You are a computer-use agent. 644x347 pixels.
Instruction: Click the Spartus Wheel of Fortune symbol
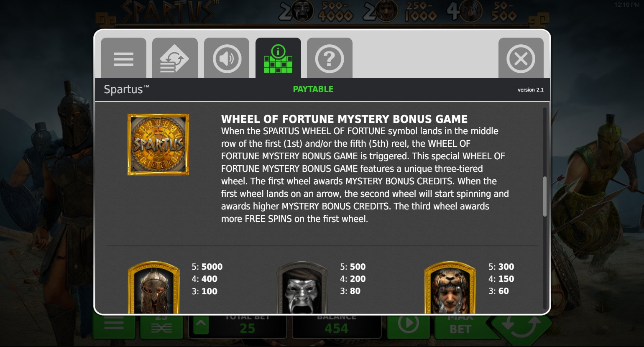point(158,145)
